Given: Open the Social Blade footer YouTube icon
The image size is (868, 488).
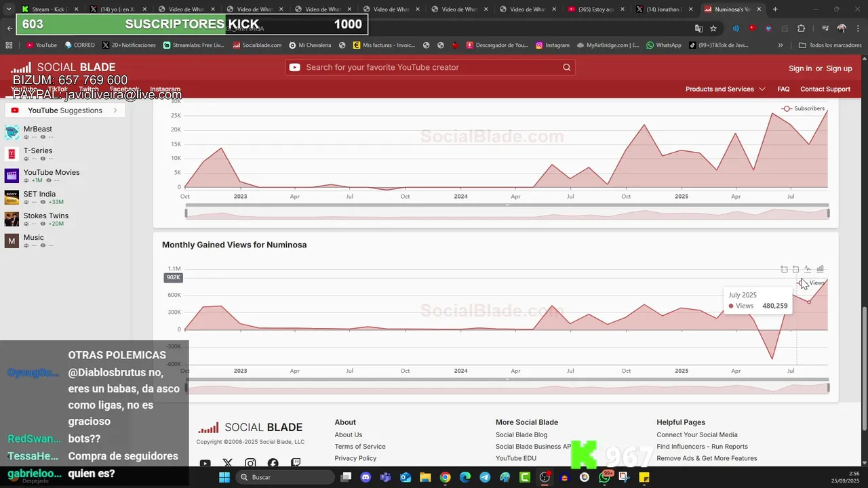Looking at the screenshot, I should tap(205, 464).
